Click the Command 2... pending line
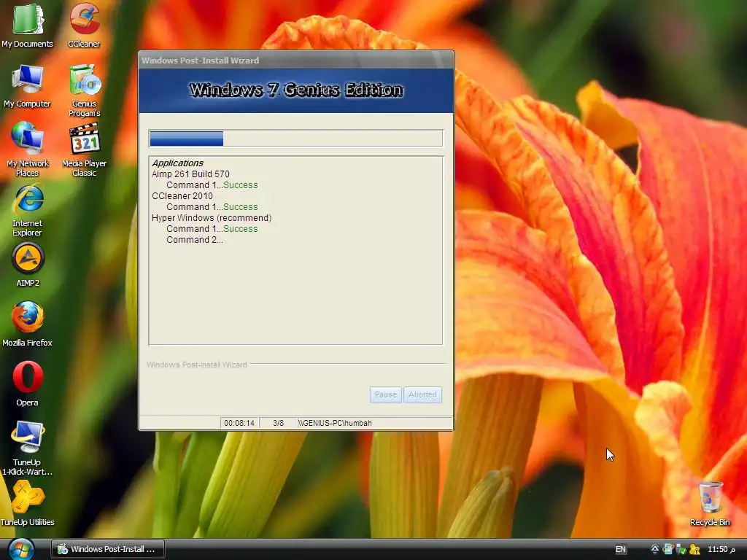Viewport: 747px width, 560px height. [194, 240]
